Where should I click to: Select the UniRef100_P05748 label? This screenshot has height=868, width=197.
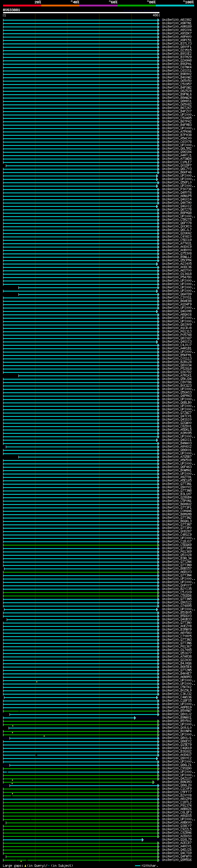click(x=176, y=335)
